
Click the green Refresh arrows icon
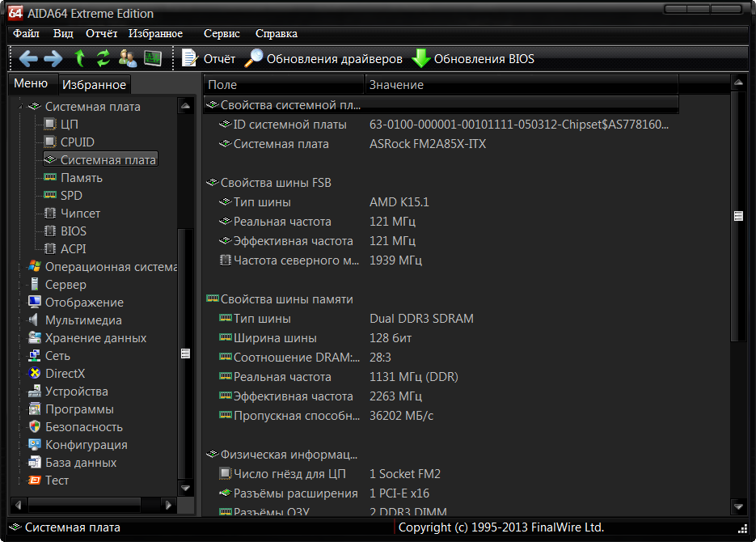coord(103,58)
